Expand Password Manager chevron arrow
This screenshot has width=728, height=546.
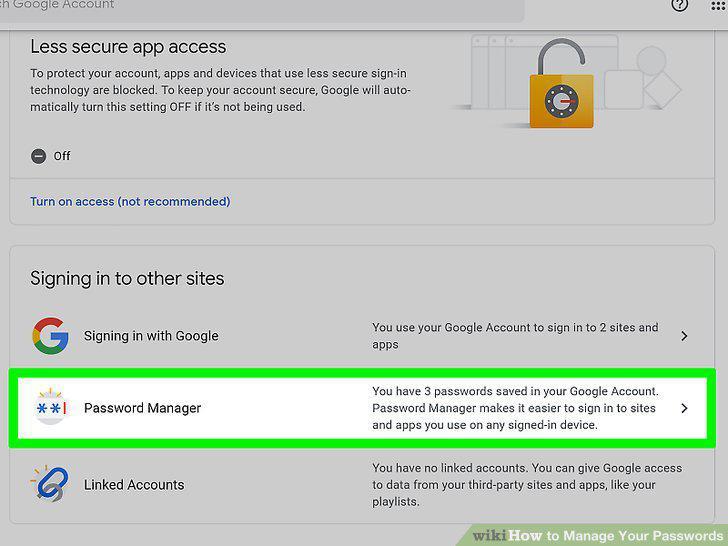684,408
